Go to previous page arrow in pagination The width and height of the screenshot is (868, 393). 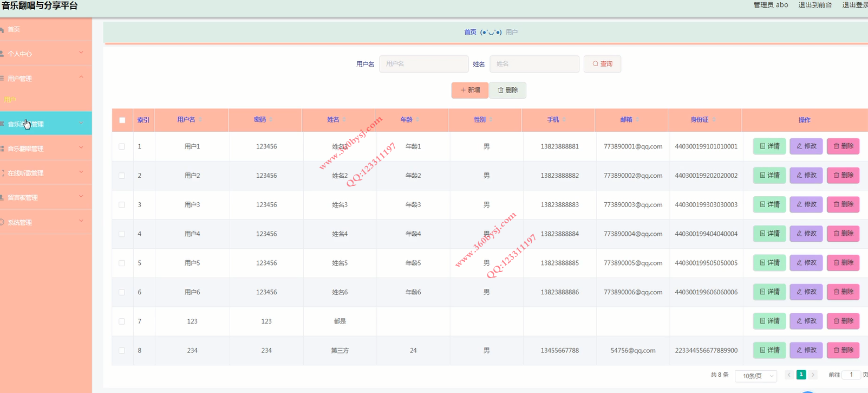(x=789, y=375)
